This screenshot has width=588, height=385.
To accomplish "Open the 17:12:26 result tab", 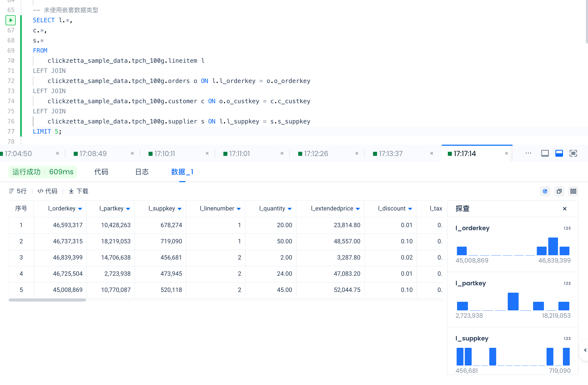I will coord(316,154).
